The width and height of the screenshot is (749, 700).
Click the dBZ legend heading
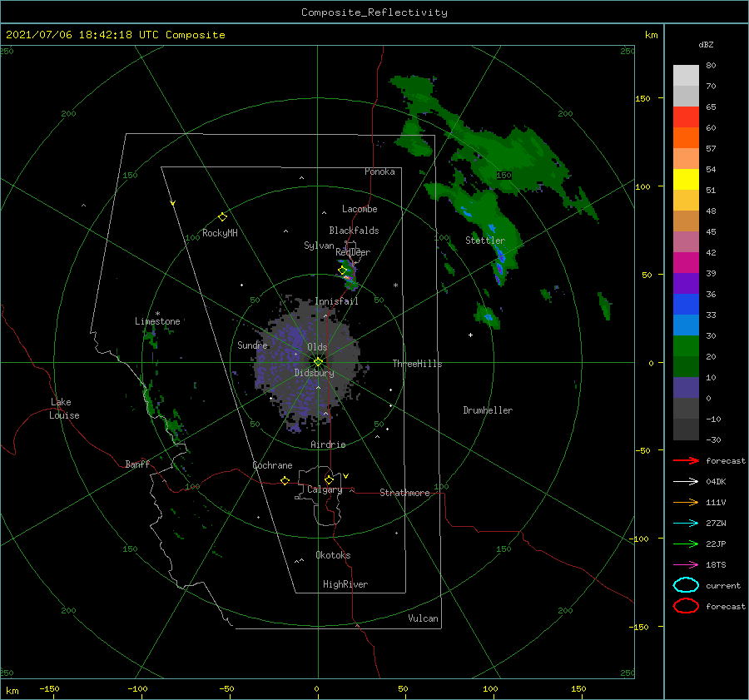pyautogui.click(x=706, y=44)
